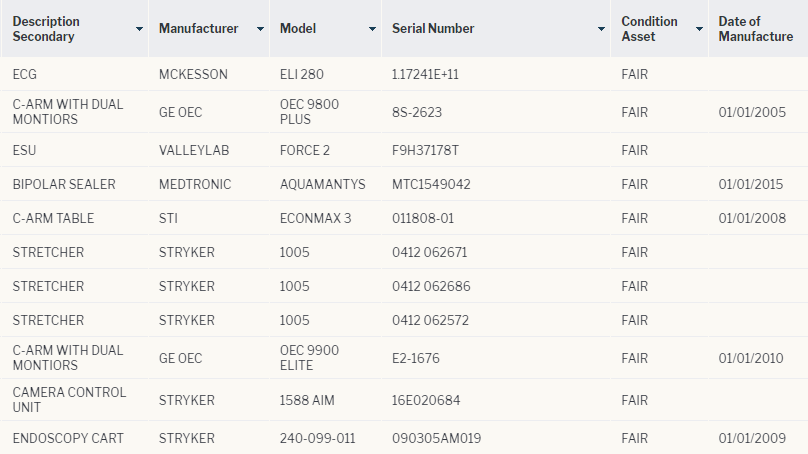Select the AQUAMANTYS model cell
808x454 pixels.
[x=323, y=184]
